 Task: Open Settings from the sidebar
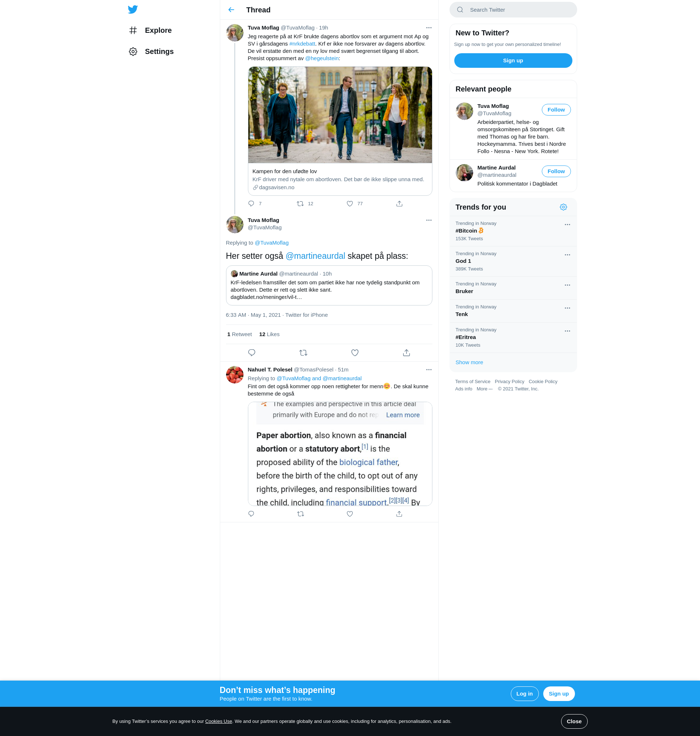[x=151, y=51]
